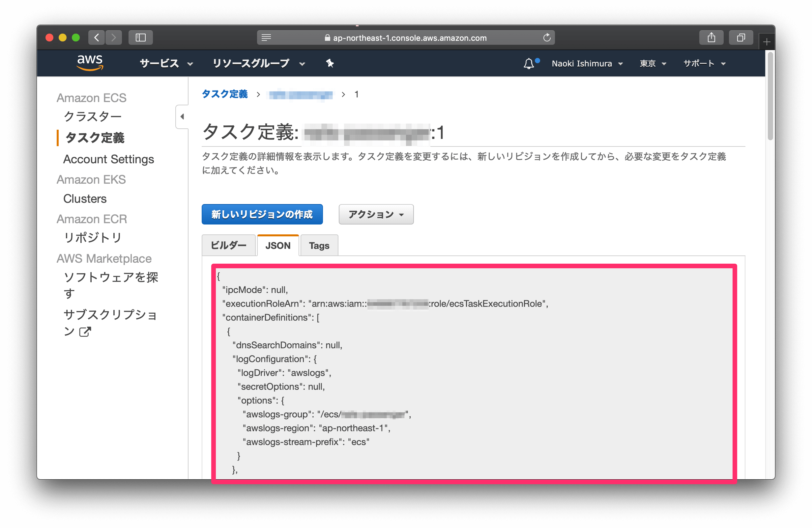Switch to the ビルダー tab
This screenshot has width=812, height=528.
click(229, 245)
